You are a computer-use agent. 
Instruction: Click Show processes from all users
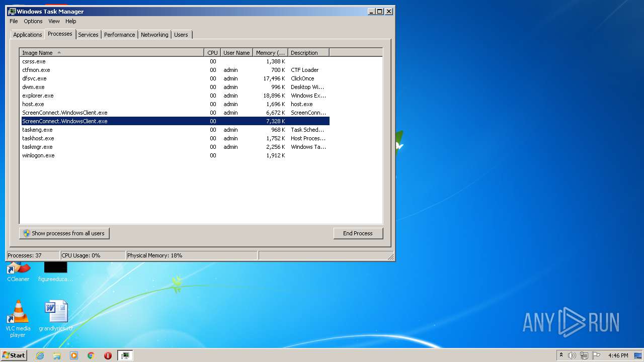pyautogui.click(x=64, y=233)
